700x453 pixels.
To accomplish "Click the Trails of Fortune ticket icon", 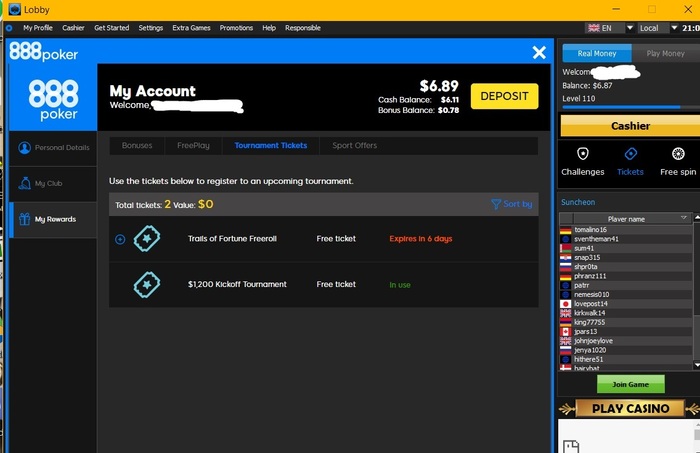I will (x=147, y=239).
